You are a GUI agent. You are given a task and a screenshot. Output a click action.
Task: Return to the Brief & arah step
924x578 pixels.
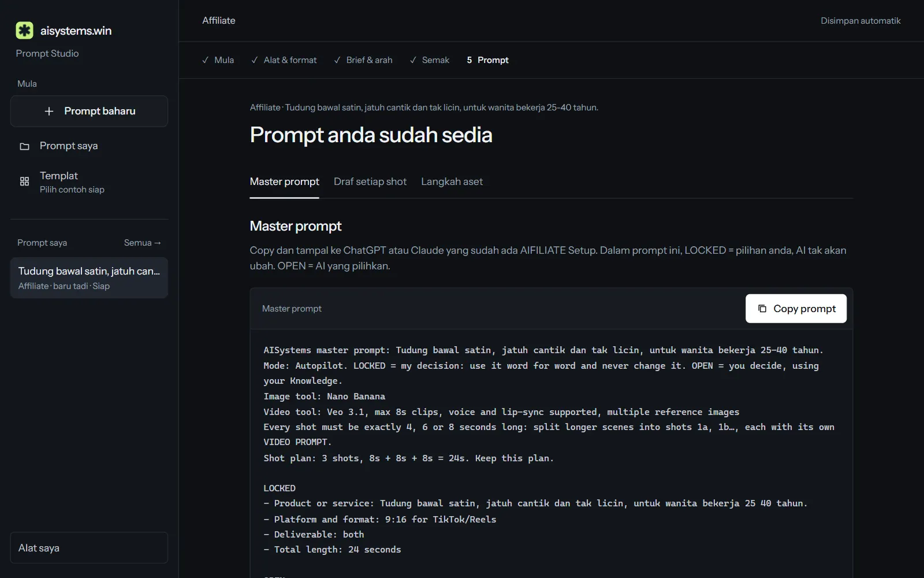click(x=363, y=60)
